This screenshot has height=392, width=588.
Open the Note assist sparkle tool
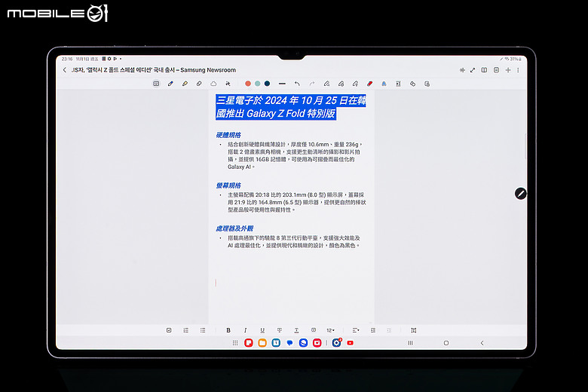click(x=228, y=84)
